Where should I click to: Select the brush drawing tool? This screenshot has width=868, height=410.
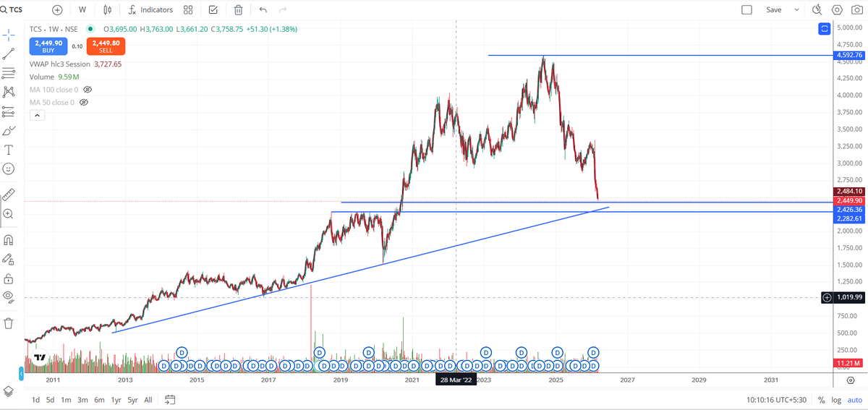(9, 131)
